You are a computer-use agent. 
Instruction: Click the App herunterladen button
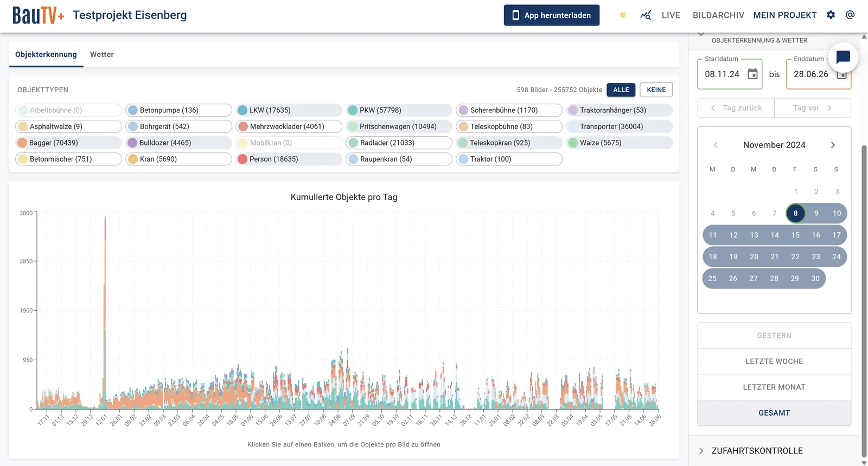click(552, 15)
